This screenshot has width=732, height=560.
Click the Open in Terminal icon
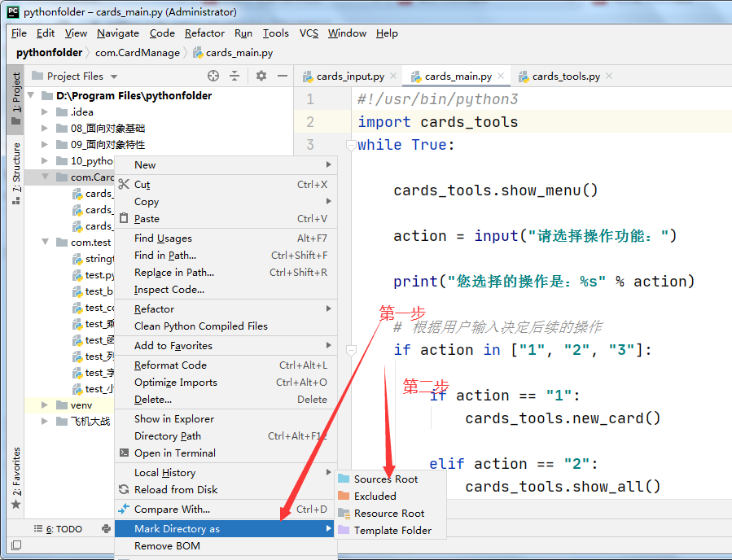click(124, 453)
